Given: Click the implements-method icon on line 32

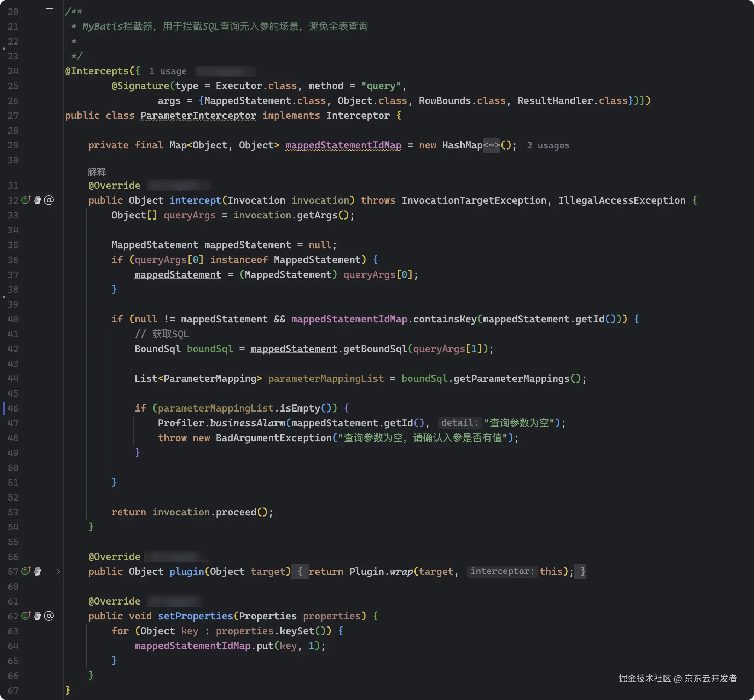Looking at the screenshot, I should click(x=26, y=200).
